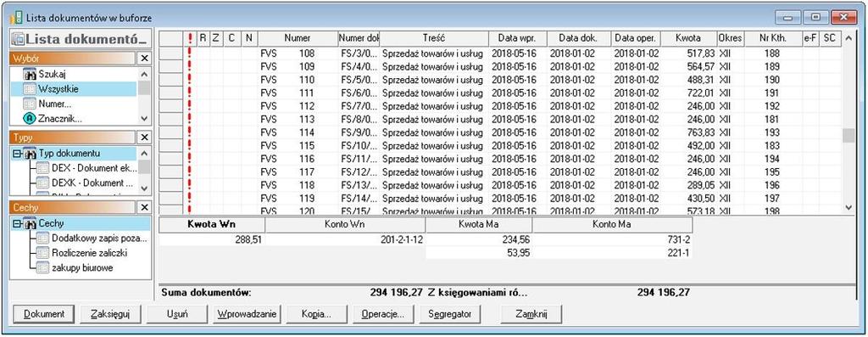Click the Nr Kth. column header
This screenshot has width=868, height=337.
point(773,38)
